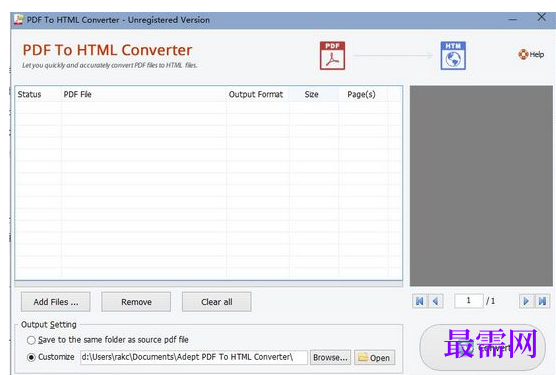The width and height of the screenshot is (556, 375).
Task: Click the red PDF document icon
Action: pyautogui.click(x=332, y=56)
